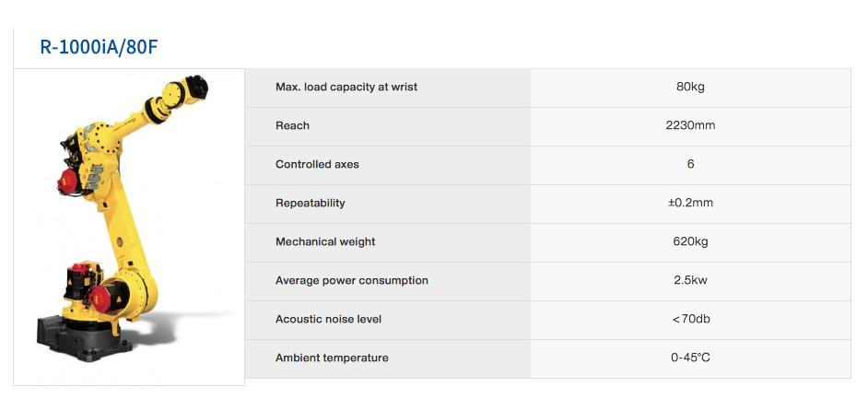The image size is (868, 399).
Task: Select the Repeatability row label
Action: (310, 203)
